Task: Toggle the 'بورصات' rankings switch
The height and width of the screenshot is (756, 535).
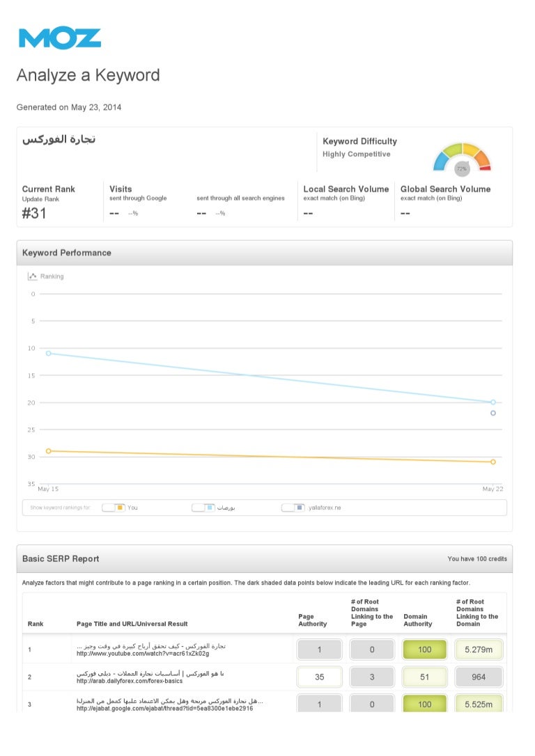Action: pos(203,507)
